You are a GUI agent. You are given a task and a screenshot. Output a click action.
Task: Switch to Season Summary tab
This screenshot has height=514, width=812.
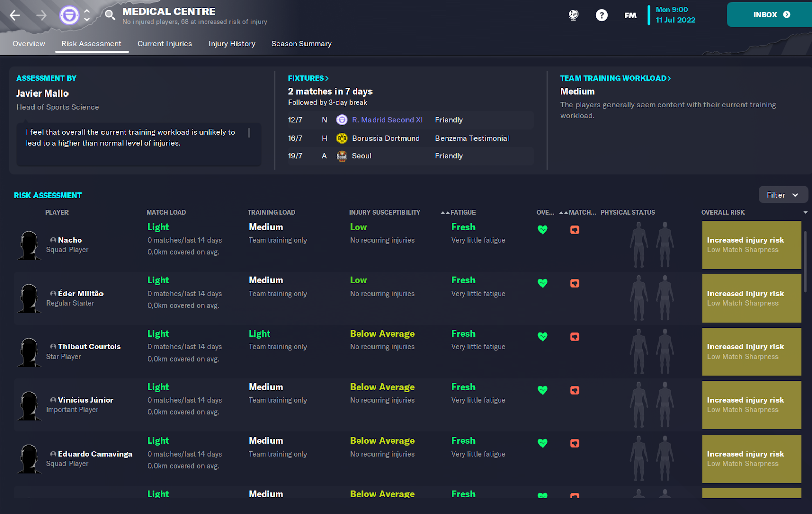(x=301, y=44)
